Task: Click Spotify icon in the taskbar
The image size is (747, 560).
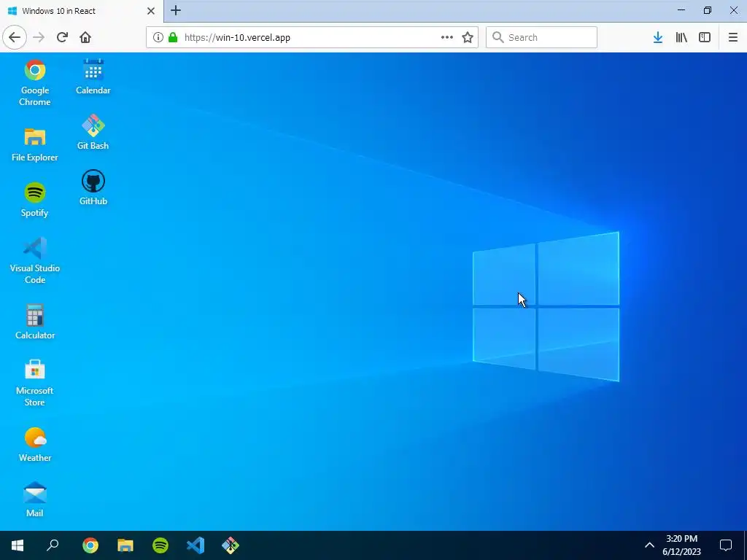Action: coord(160,545)
